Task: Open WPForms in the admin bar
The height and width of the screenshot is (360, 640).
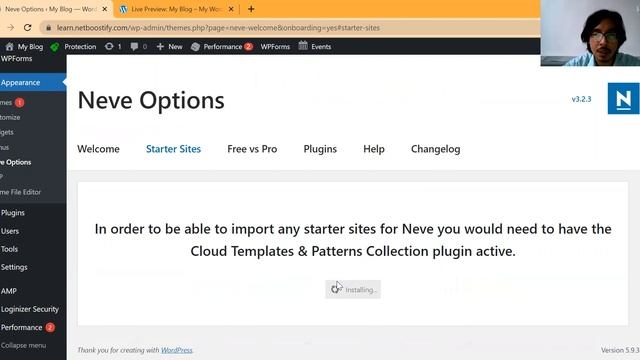Action: pyautogui.click(x=275, y=47)
